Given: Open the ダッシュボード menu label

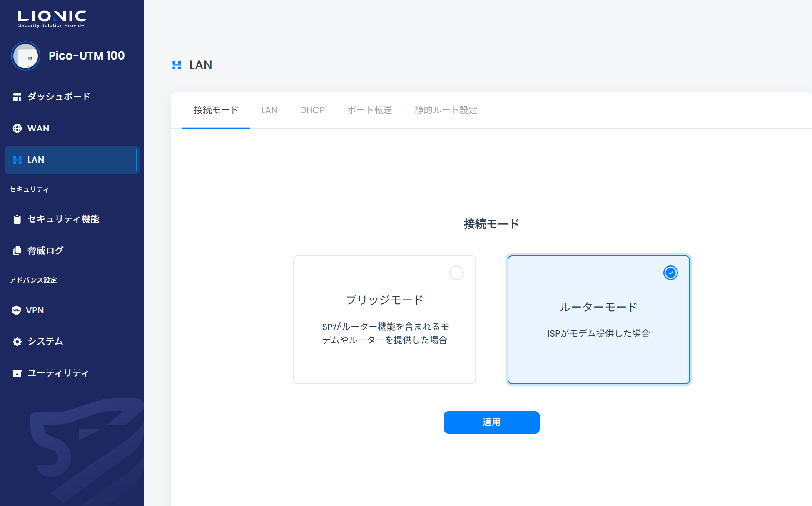Looking at the screenshot, I should point(59,97).
